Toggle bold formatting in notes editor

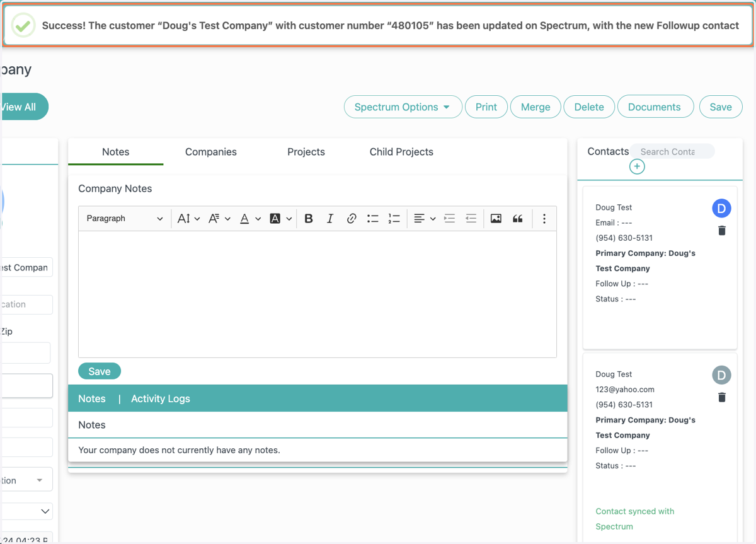[x=309, y=219]
